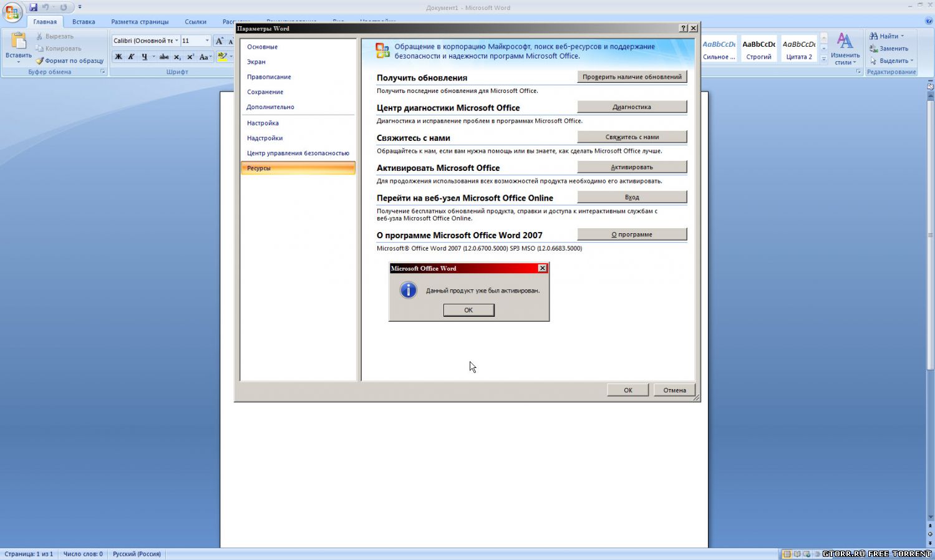Toggle subscript x₂ icon

(177, 57)
